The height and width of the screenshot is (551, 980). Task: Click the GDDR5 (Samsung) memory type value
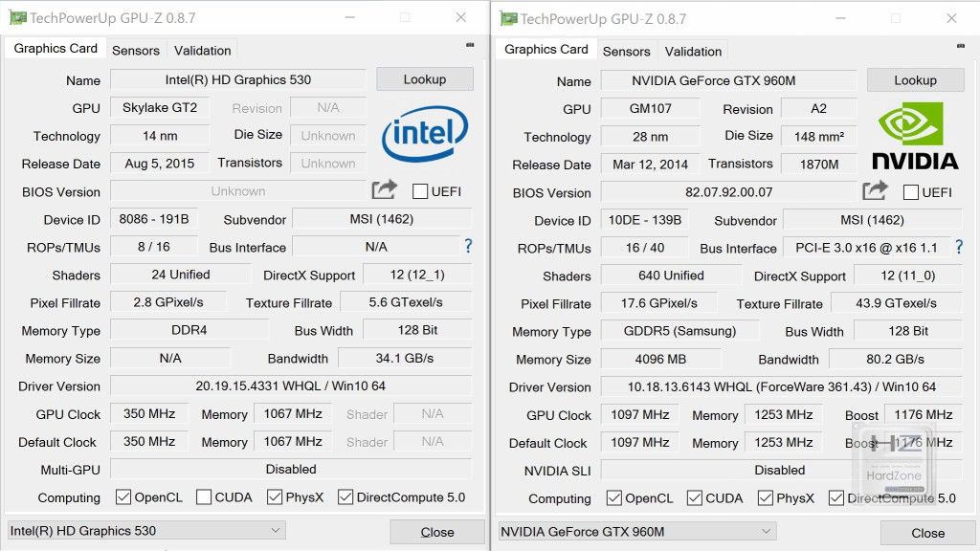680,331
